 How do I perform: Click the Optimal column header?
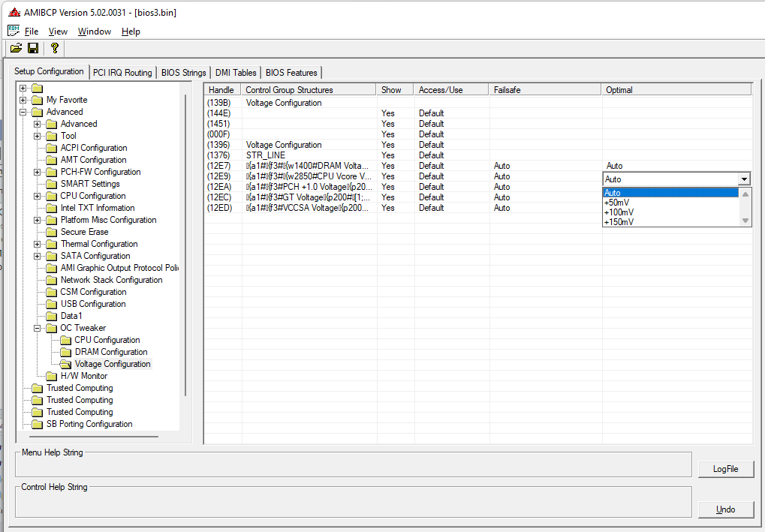(x=676, y=90)
